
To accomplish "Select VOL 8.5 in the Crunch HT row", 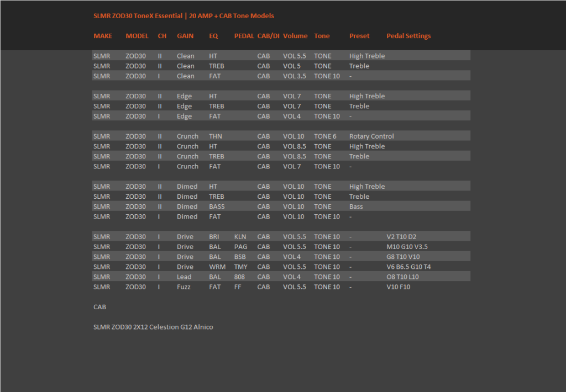I will 295,146.
